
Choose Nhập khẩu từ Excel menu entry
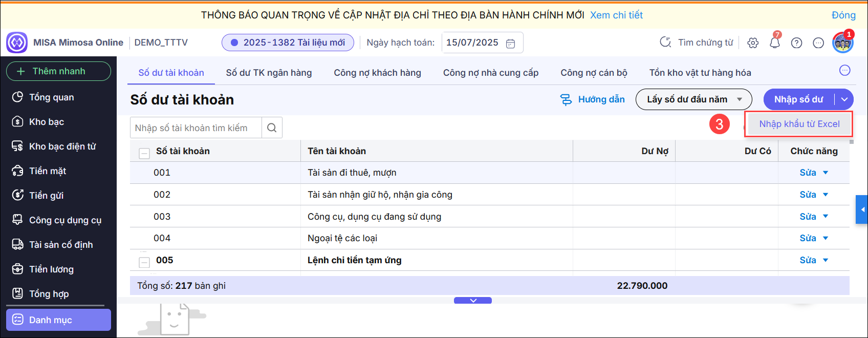coord(799,124)
